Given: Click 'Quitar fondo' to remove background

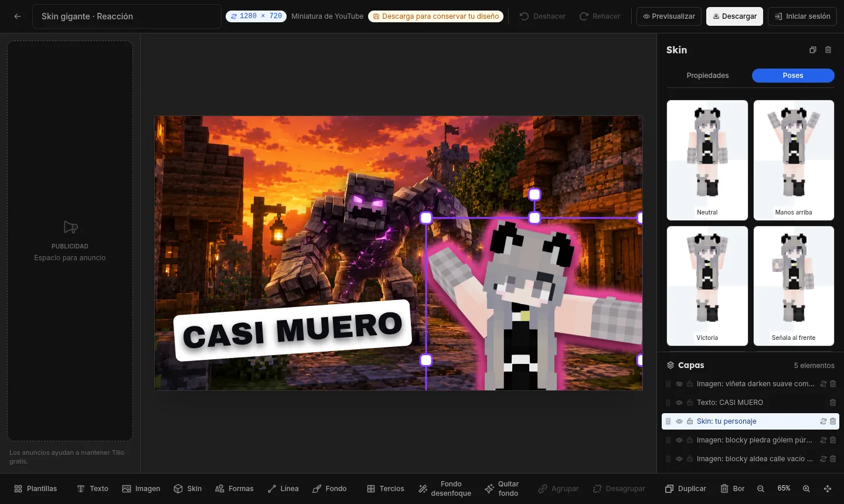Looking at the screenshot, I should tap(502, 489).
